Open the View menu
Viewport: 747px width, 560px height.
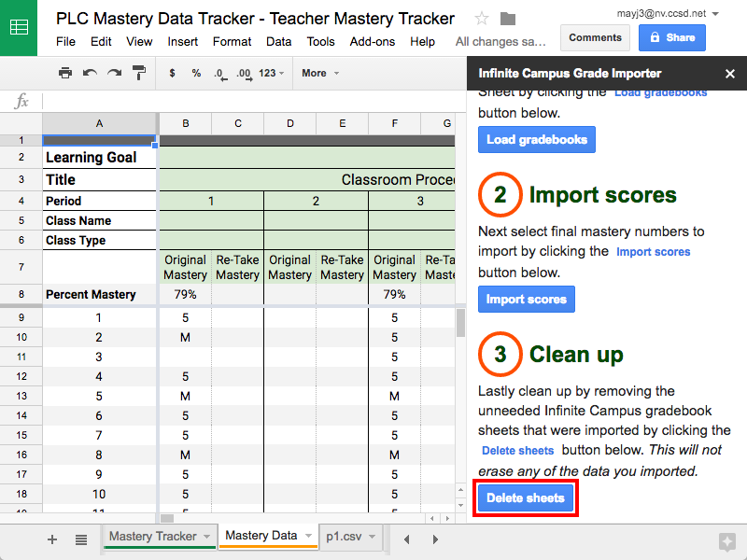pos(139,42)
